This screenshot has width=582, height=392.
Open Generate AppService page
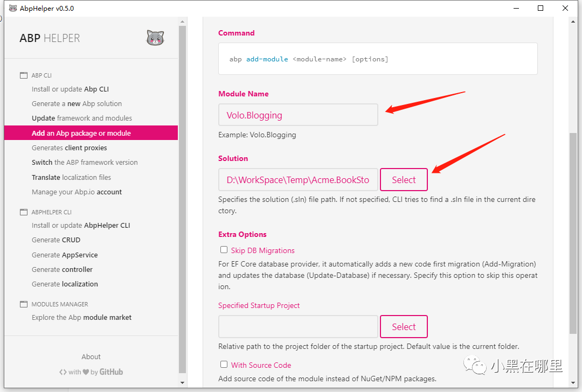pyautogui.click(x=65, y=255)
